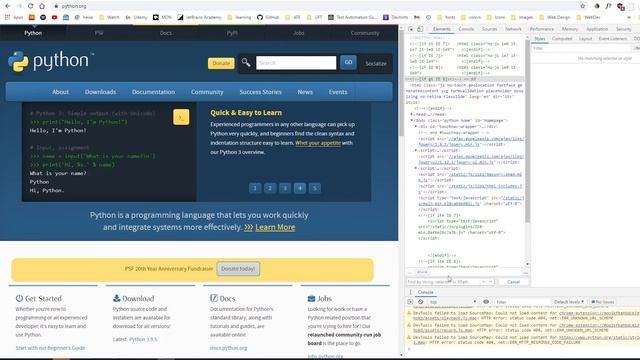Click the browser reload icon
Image resolution: width=640 pixels, height=360 pixels.
pos(30,6)
